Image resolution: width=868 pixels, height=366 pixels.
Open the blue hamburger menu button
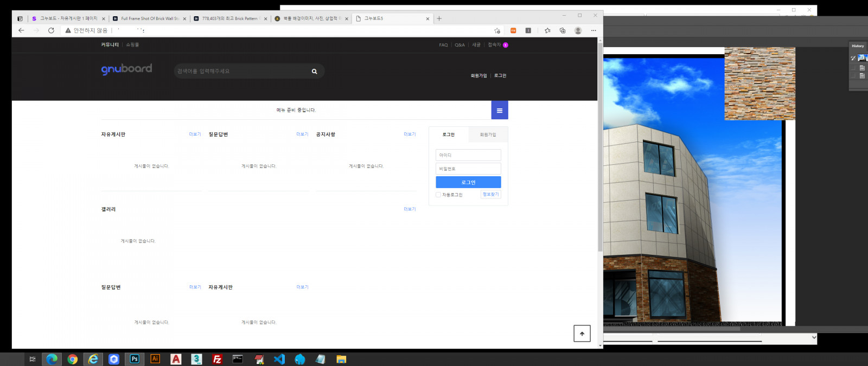(499, 110)
